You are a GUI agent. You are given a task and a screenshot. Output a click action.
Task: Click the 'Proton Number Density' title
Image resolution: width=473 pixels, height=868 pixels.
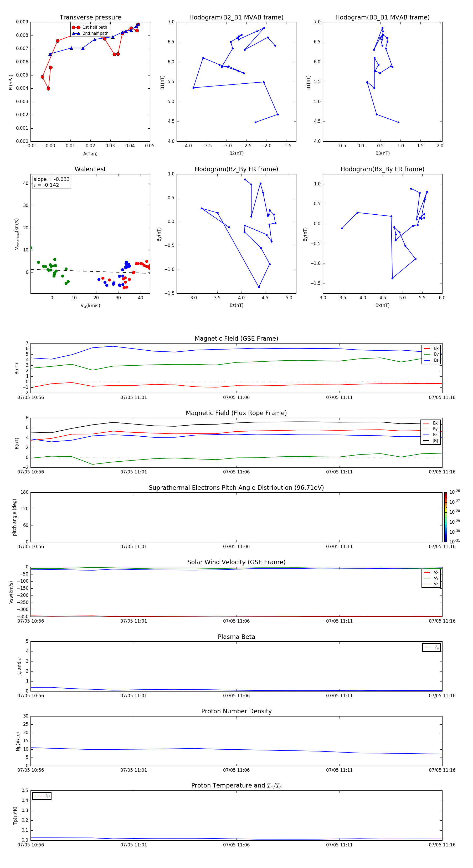click(236, 711)
